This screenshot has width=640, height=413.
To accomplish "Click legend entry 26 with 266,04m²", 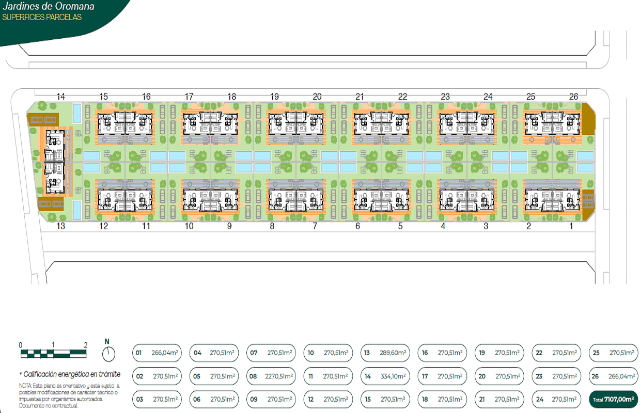I will pyautogui.click(x=611, y=376).
